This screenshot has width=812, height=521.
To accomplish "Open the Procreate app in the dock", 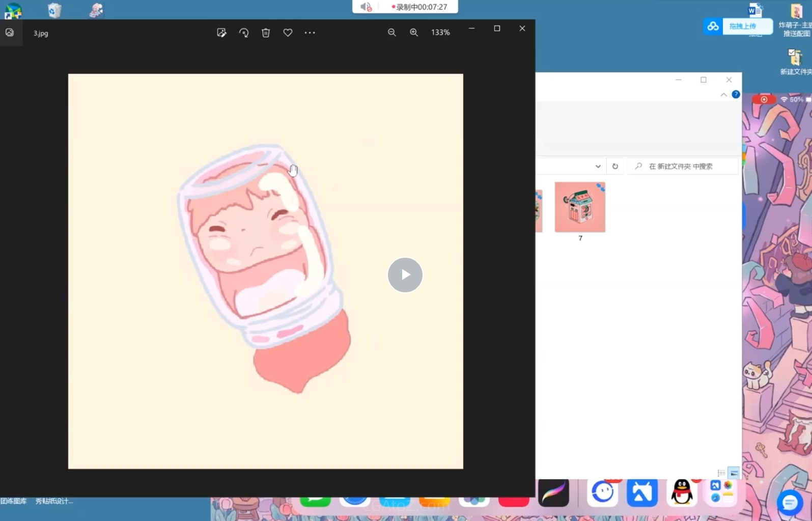I will pos(553,492).
